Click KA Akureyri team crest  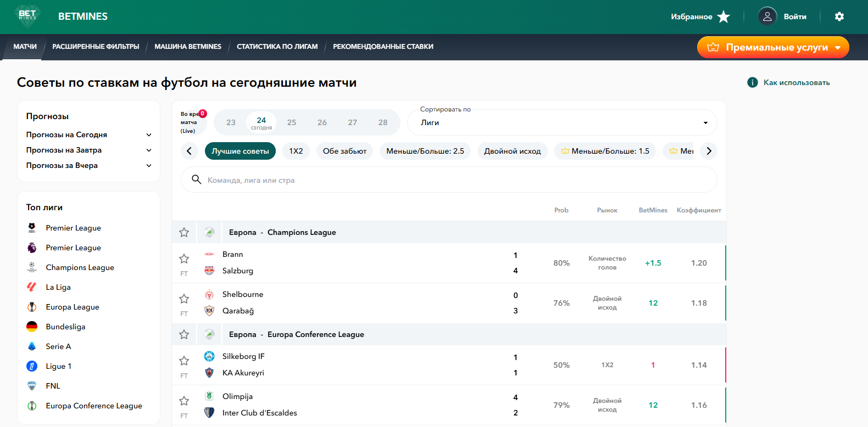click(209, 373)
